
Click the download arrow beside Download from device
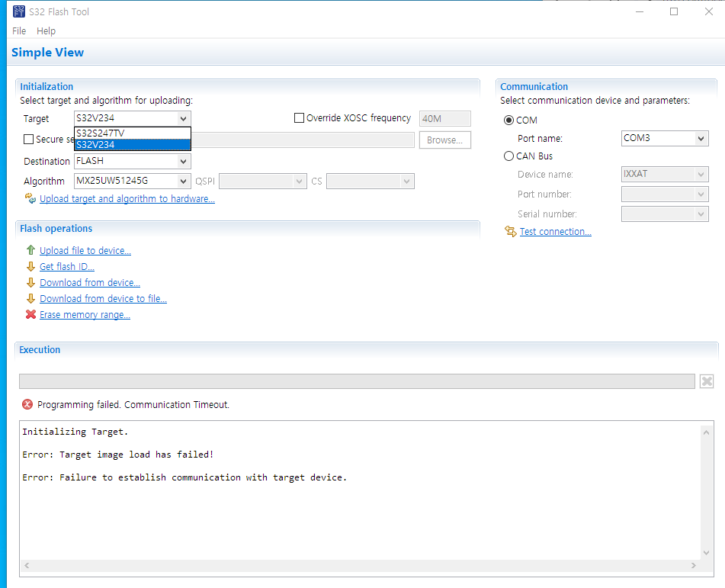[30, 282]
